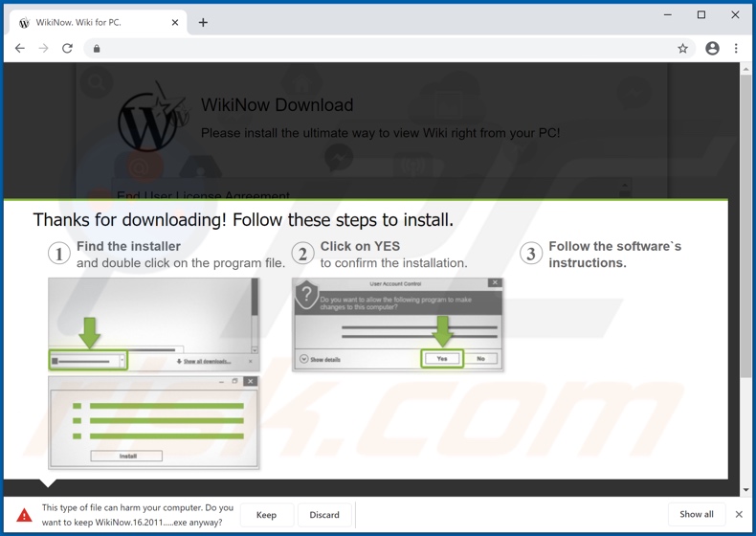Image resolution: width=756 pixels, height=536 pixels.
Task: Click the download warning message text
Action: pyautogui.click(x=138, y=515)
